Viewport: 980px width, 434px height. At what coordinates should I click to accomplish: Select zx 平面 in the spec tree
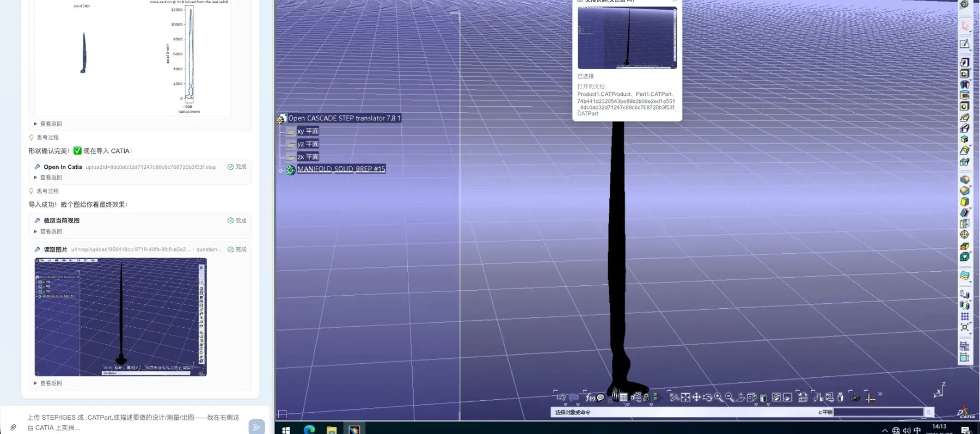[x=308, y=157]
